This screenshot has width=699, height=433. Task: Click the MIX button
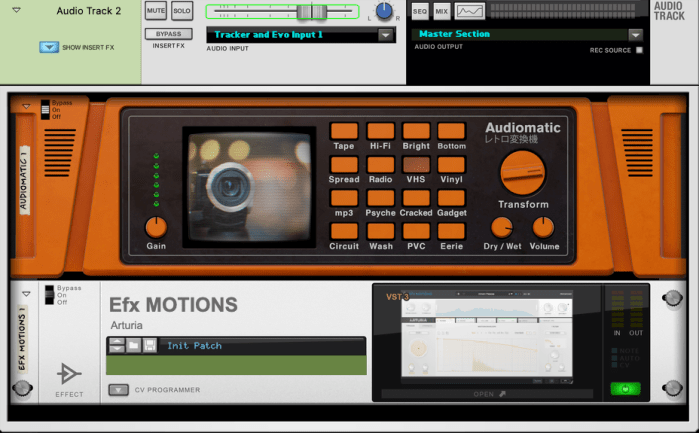tap(441, 11)
